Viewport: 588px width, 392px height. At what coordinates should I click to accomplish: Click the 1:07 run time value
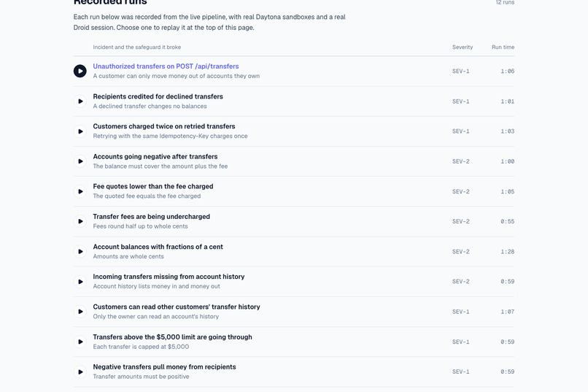[x=507, y=312]
